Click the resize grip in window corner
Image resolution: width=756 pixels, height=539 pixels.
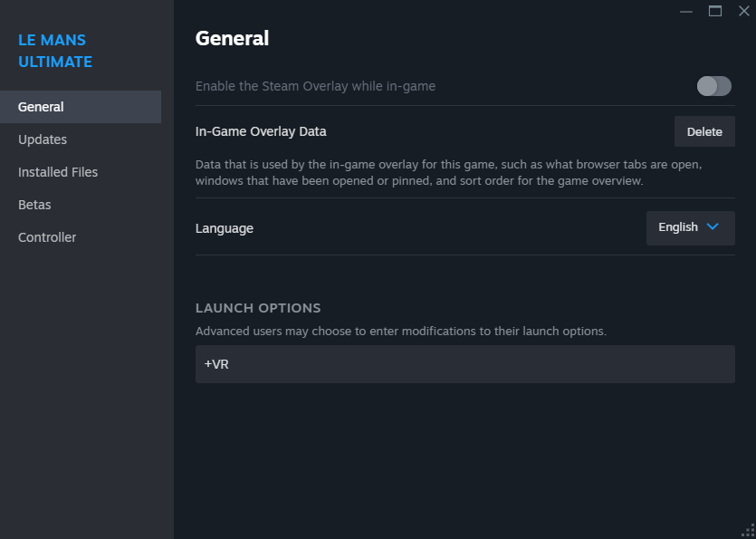point(748,531)
